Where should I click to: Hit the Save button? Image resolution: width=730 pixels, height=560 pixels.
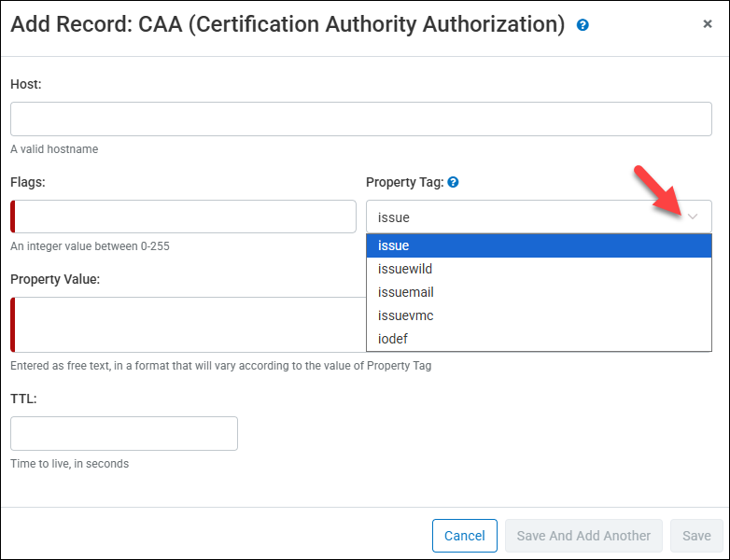(696, 536)
